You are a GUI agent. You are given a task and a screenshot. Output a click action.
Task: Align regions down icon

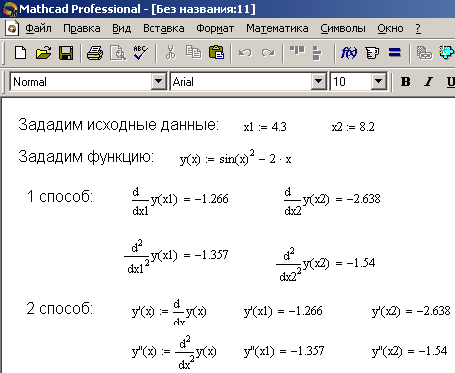[317, 53]
